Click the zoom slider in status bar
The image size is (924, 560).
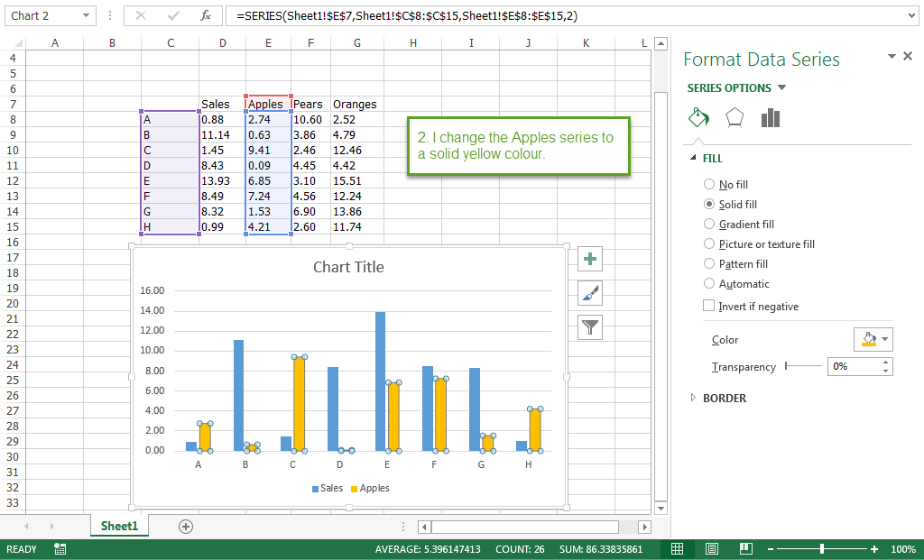coord(822,549)
